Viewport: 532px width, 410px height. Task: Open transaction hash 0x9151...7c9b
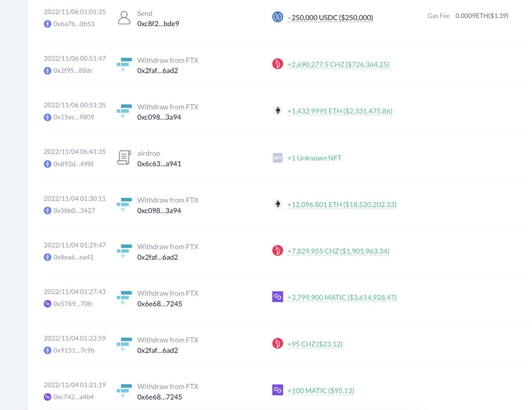[x=74, y=350]
